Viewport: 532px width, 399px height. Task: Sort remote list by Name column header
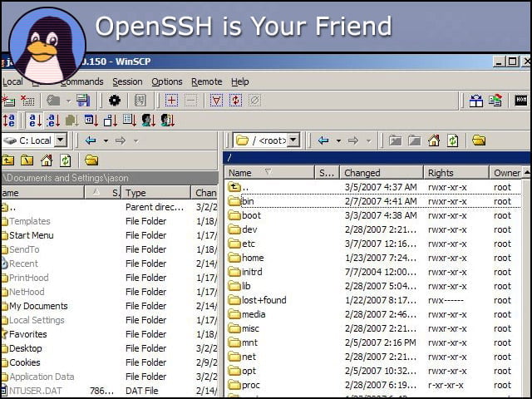coord(270,173)
